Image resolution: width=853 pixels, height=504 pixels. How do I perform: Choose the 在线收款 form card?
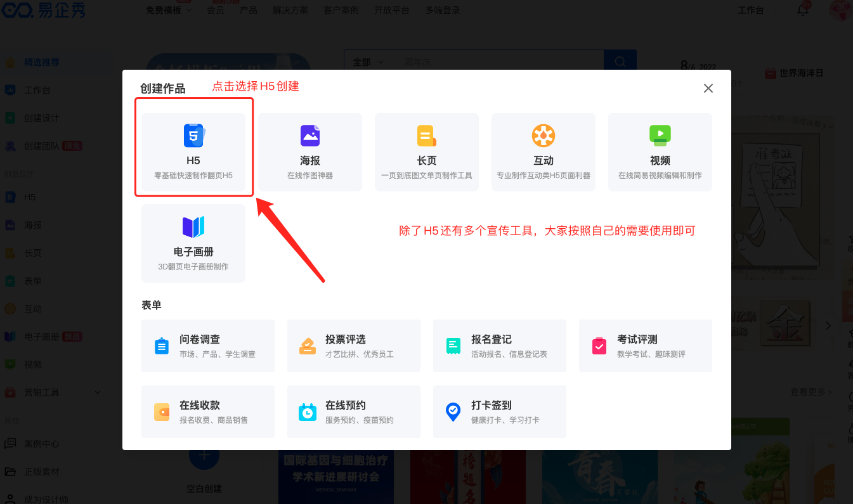click(x=208, y=411)
